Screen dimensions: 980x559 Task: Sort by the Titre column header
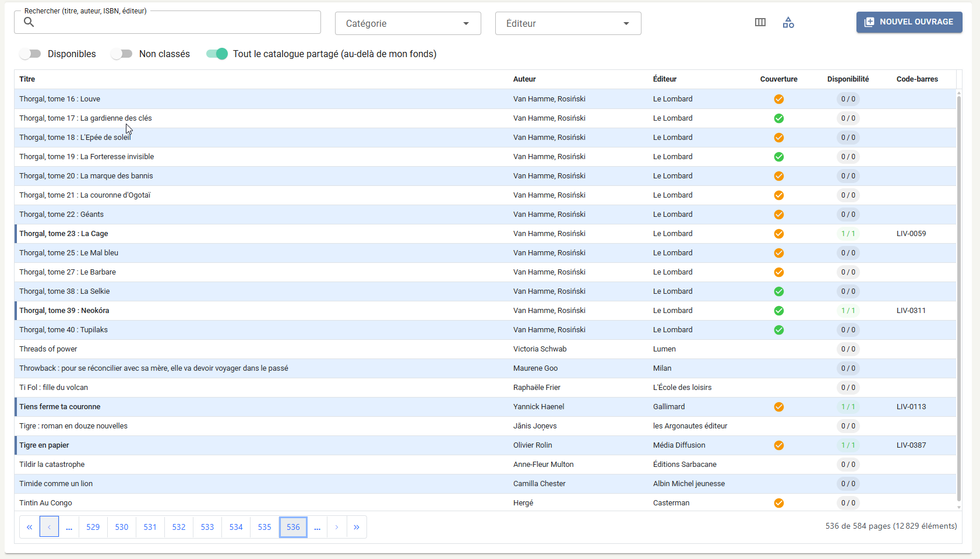27,79
